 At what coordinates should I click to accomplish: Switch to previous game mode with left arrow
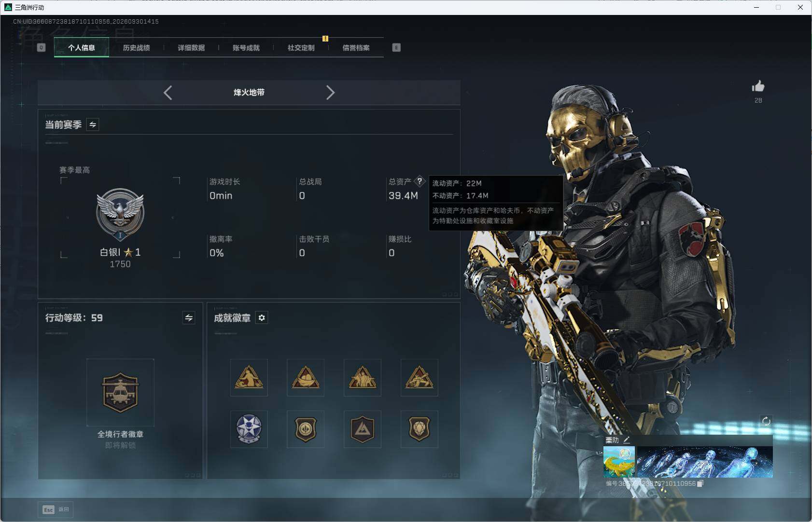(168, 93)
